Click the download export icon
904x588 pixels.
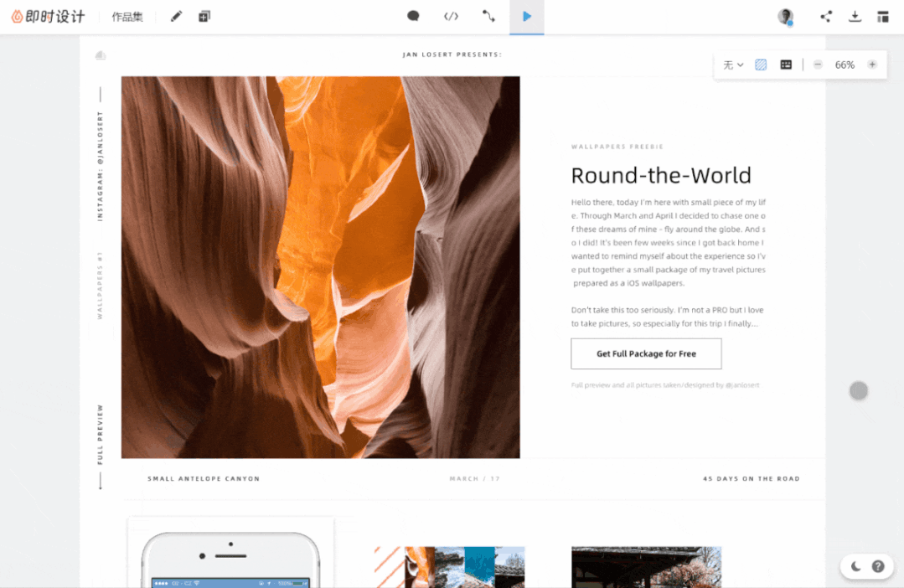pos(855,16)
